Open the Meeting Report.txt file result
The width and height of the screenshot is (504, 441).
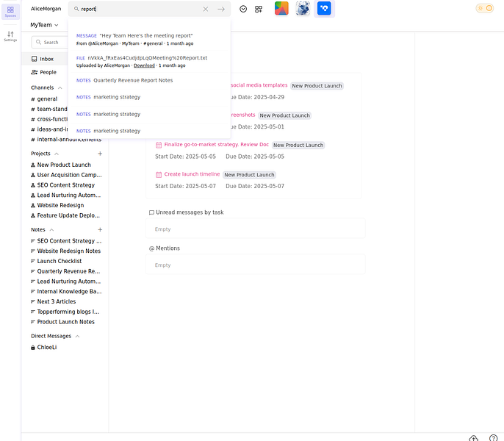pos(149,62)
